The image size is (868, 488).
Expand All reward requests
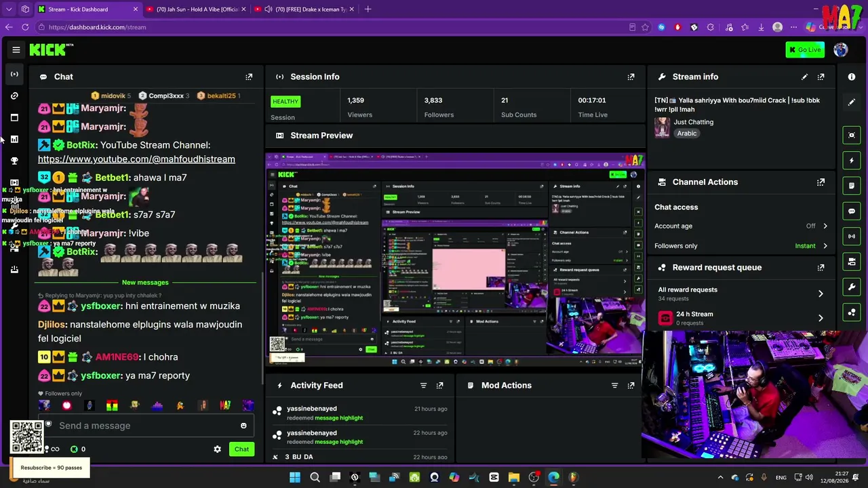tap(741, 293)
